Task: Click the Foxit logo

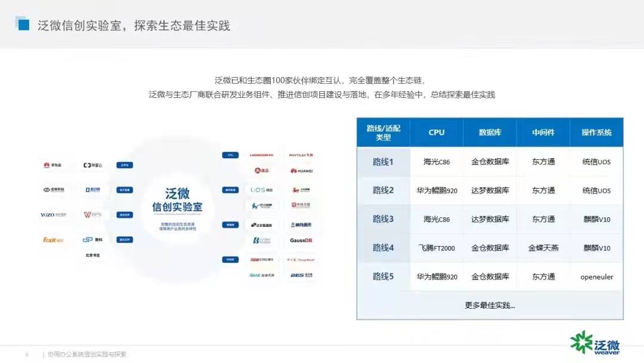Action: 54,239
